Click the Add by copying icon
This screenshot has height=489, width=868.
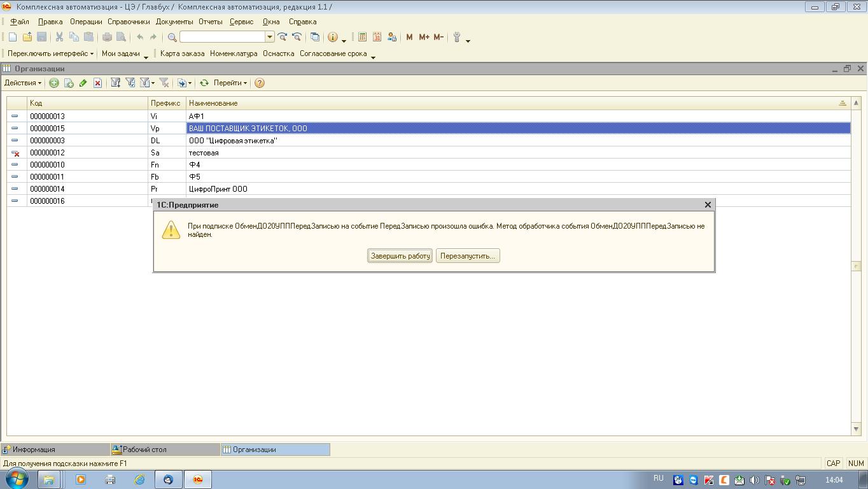point(69,83)
